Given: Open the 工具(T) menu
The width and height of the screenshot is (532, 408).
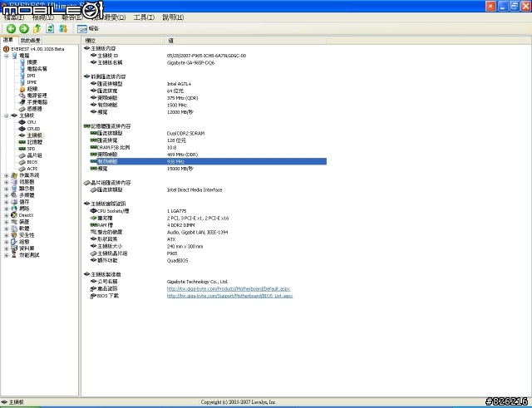Looking at the screenshot, I should click(144, 17).
